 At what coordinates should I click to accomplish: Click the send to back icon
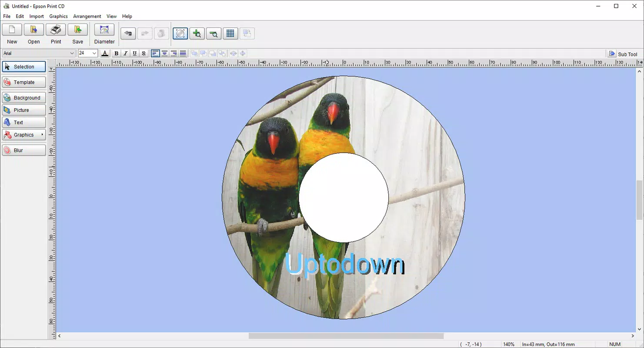[222, 54]
